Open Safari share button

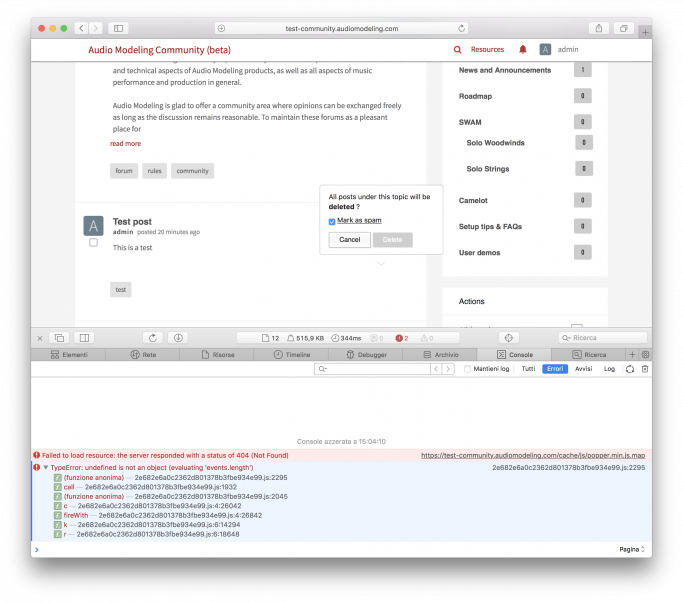click(x=599, y=28)
